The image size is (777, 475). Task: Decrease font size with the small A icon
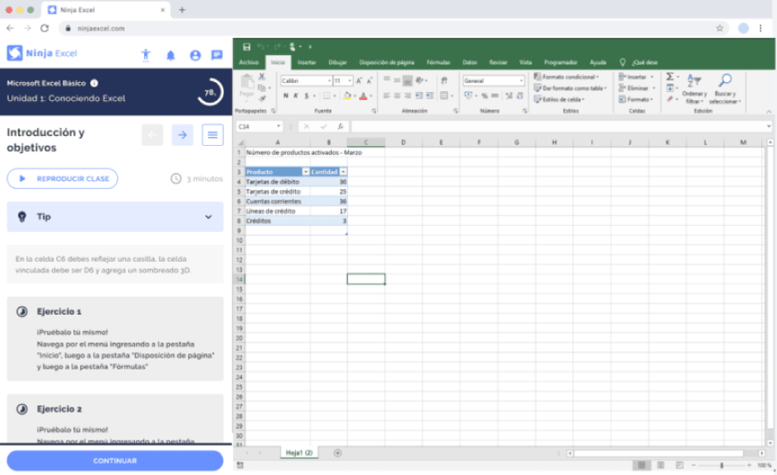click(369, 80)
